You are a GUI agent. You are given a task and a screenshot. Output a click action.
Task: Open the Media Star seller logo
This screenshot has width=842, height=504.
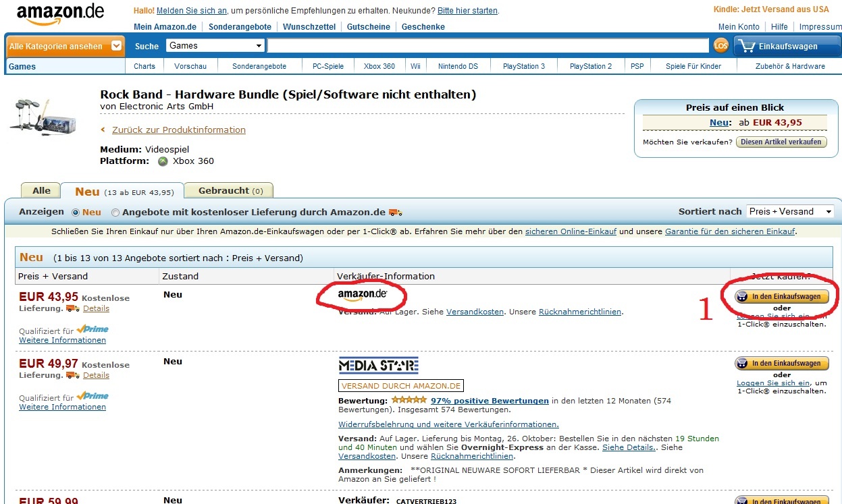(x=378, y=365)
